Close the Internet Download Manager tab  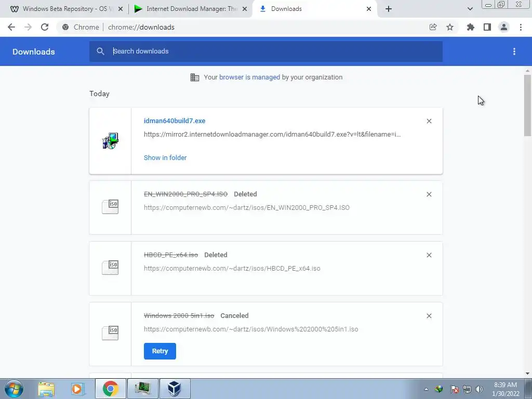pos(245,9)
